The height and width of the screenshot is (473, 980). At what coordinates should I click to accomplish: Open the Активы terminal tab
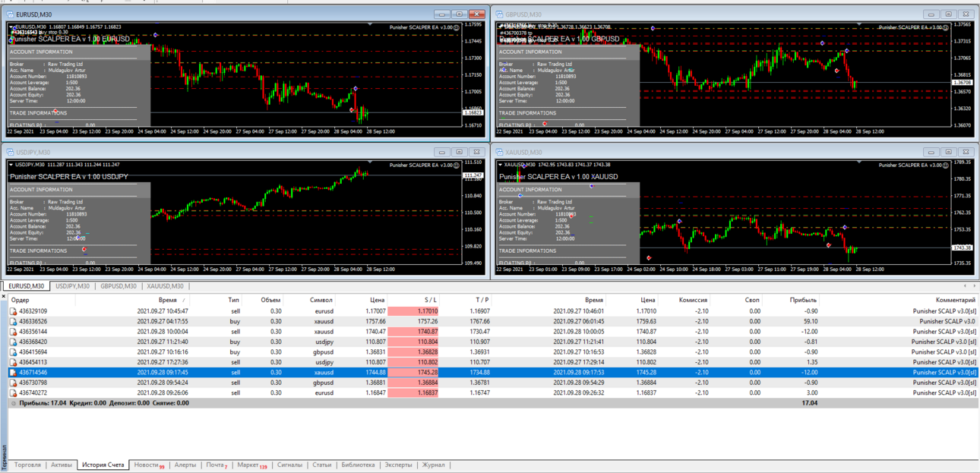coord(62,465)
